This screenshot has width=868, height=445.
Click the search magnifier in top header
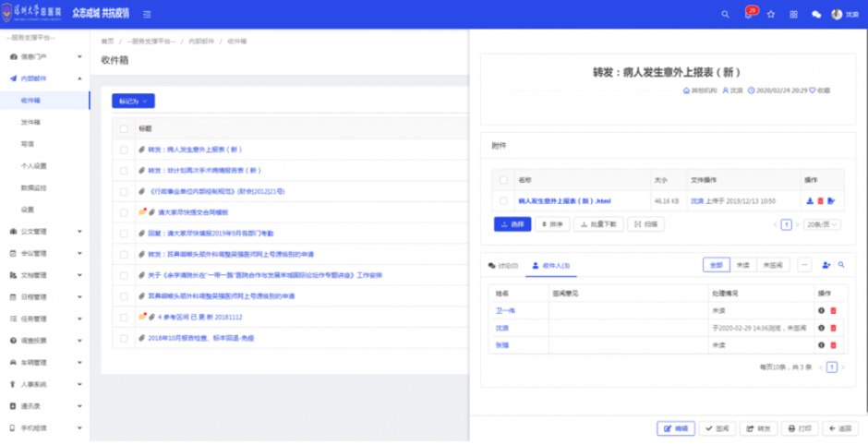[725, 15]
